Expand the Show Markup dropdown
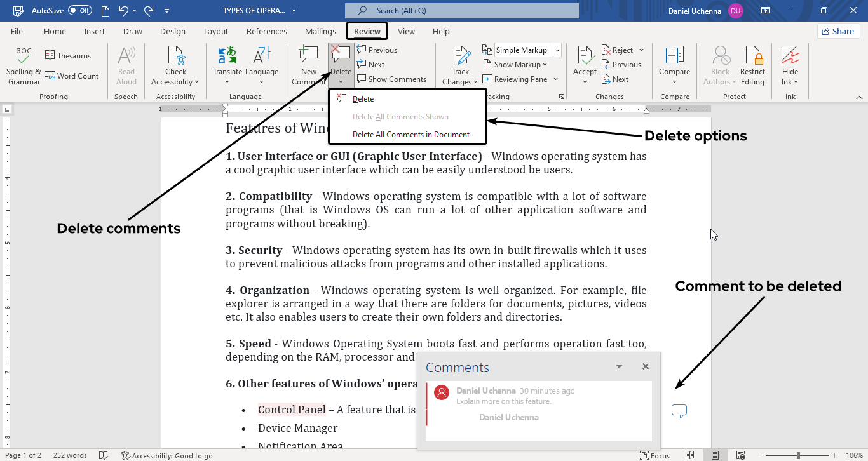The width and height of the screenshot is (868, 461). coord(520,65)
